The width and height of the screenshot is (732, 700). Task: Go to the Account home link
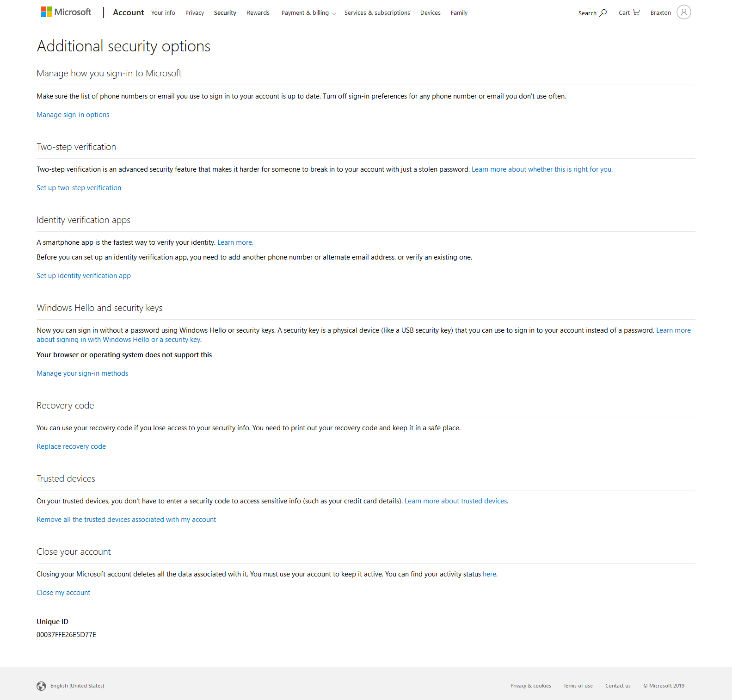coord(129,12)
